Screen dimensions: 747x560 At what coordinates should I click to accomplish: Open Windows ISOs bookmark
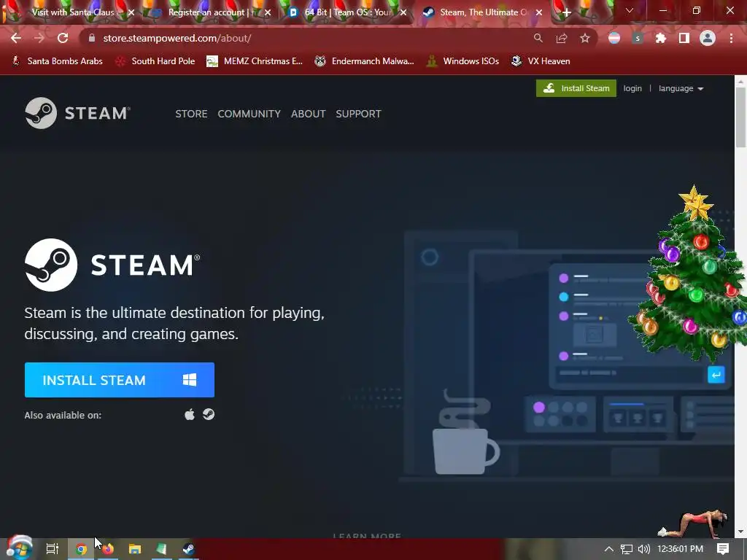point(462,61)
